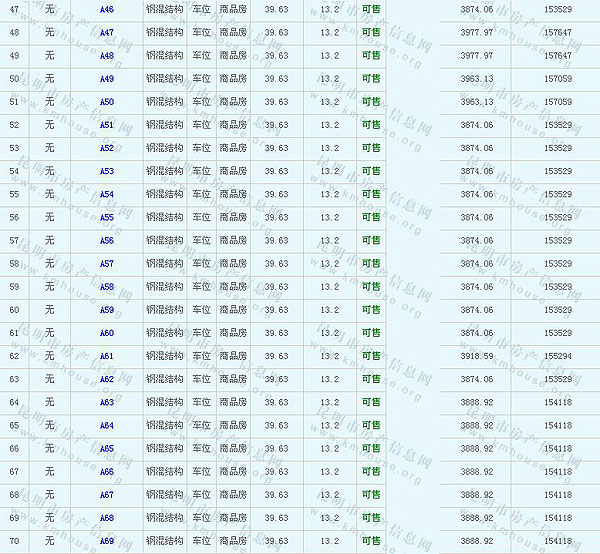
Task: Select the A56 link in row 57
Action: point(107,240)
